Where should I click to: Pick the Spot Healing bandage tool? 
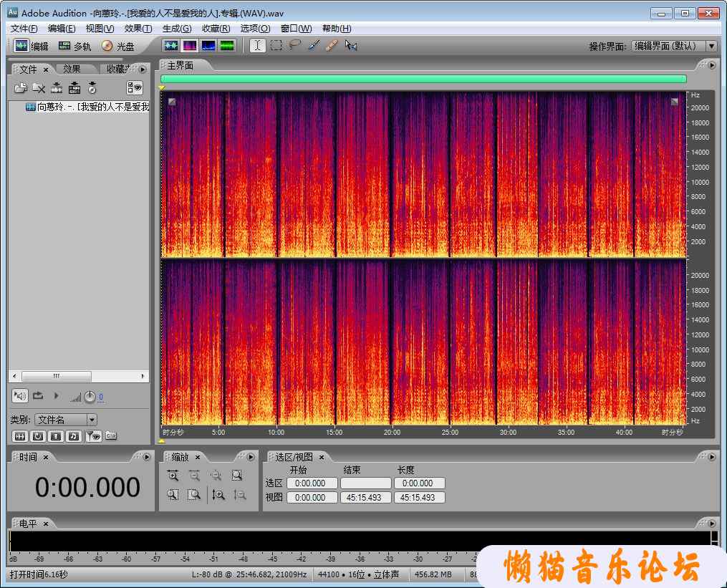(331, 46)
